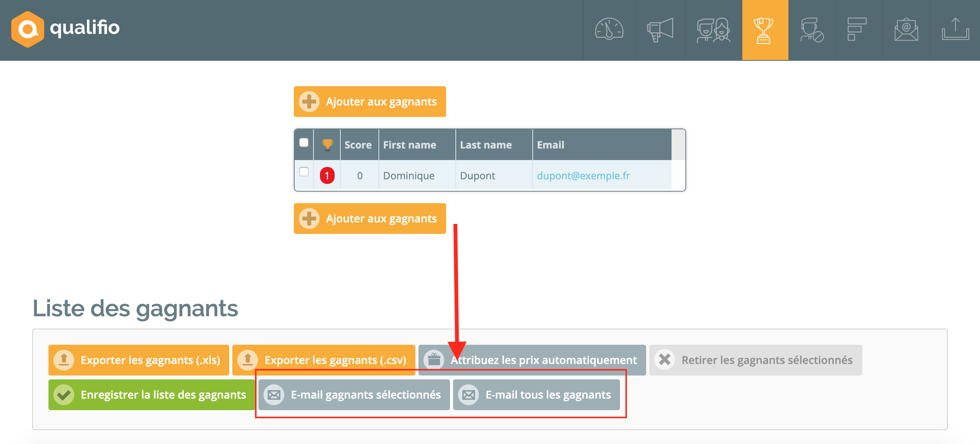Click Exporter les gagnants (.xls)
980x444 pixels.
(x=139, y=360)
